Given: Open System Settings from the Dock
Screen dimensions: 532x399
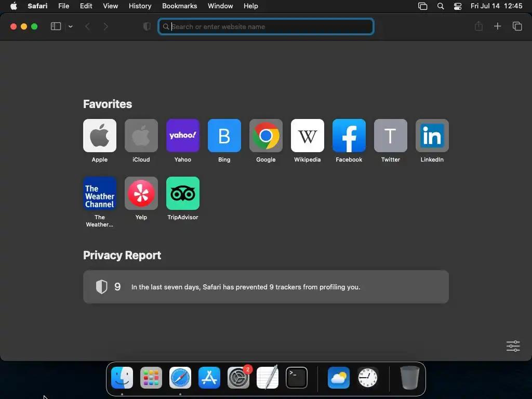Looking at the screenshot, I should click(238, 378).
